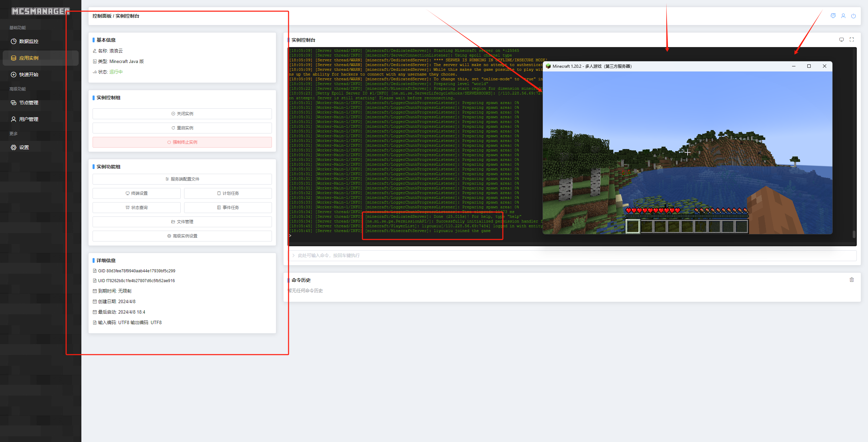The width and height of the screenshot is (868, 442).
Task: Select 应用实例 sidebar item
Action: [x=41, y=58]
